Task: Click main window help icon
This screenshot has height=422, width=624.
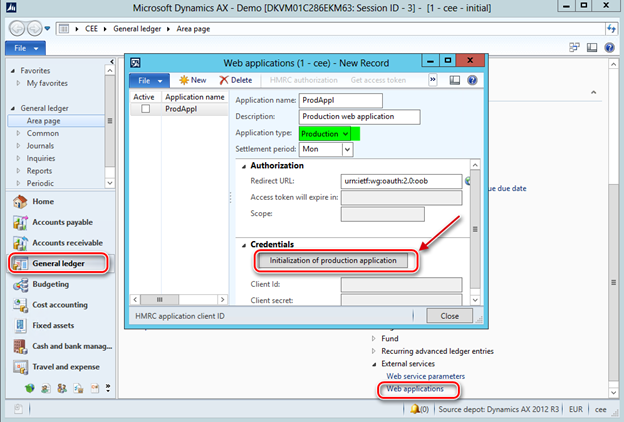Action: (x=609, y=48)
